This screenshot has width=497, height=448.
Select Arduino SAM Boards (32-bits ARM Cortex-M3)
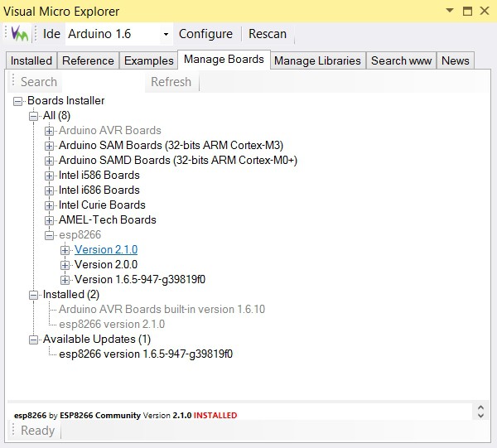click(x=171, y=145)
